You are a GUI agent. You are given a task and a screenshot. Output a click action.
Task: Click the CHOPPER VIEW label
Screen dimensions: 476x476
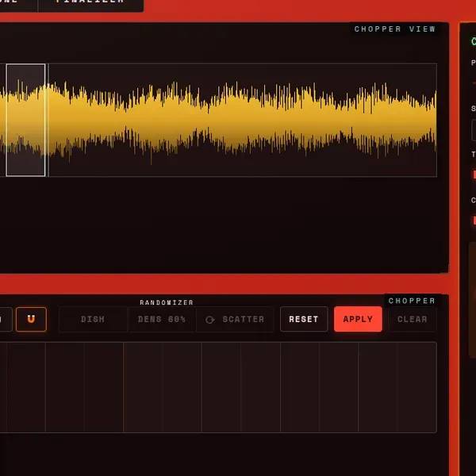tap(394, 29)
